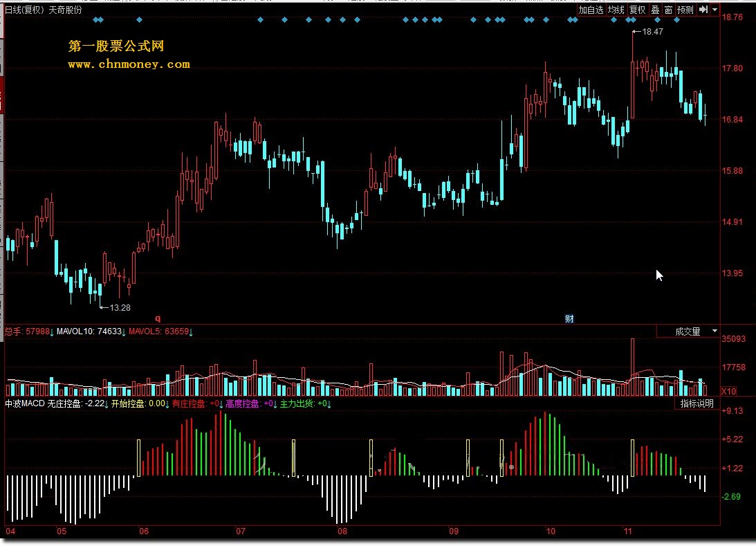Click the 11 month label on time axis
The image size is (756, 546).
[x=627, y=531]
